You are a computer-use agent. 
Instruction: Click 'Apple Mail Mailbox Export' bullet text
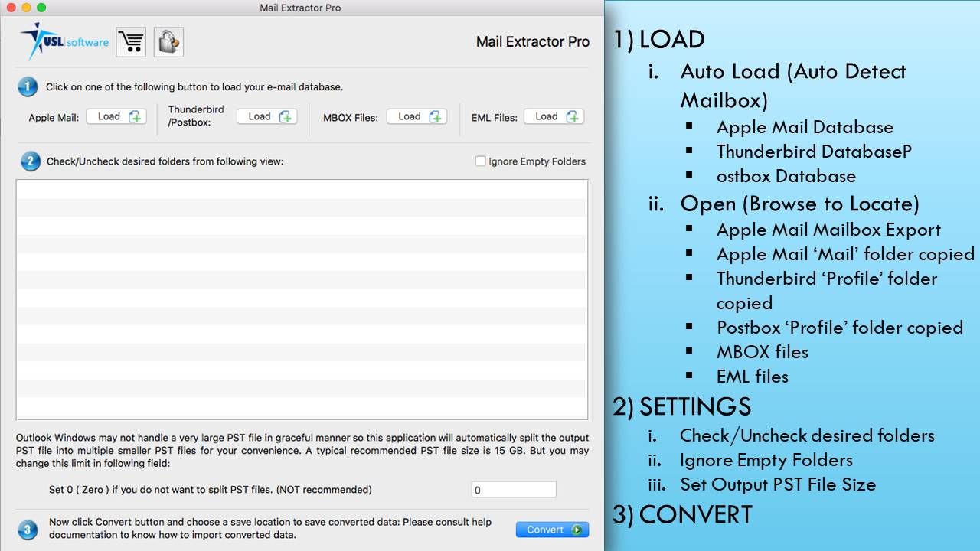828,230
